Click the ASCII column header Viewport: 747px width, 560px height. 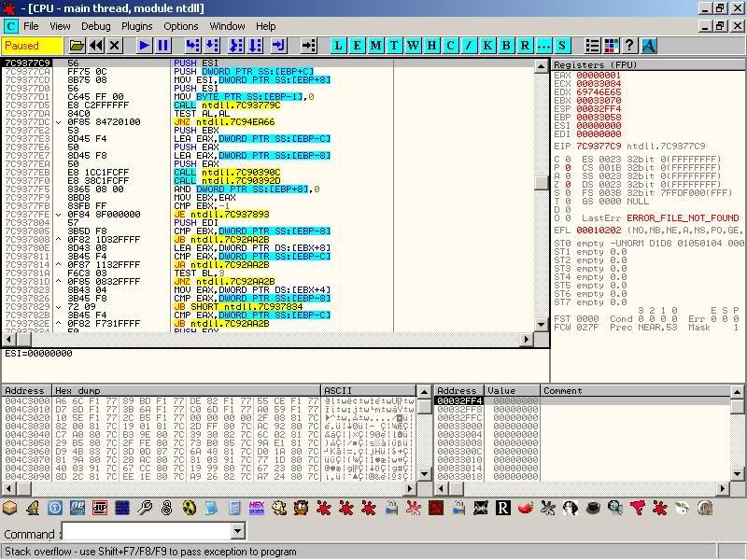(x=368, y=390)
